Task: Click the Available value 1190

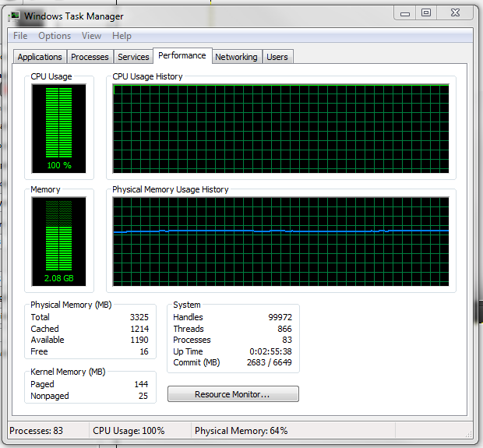Action: (x=139, y=340)
